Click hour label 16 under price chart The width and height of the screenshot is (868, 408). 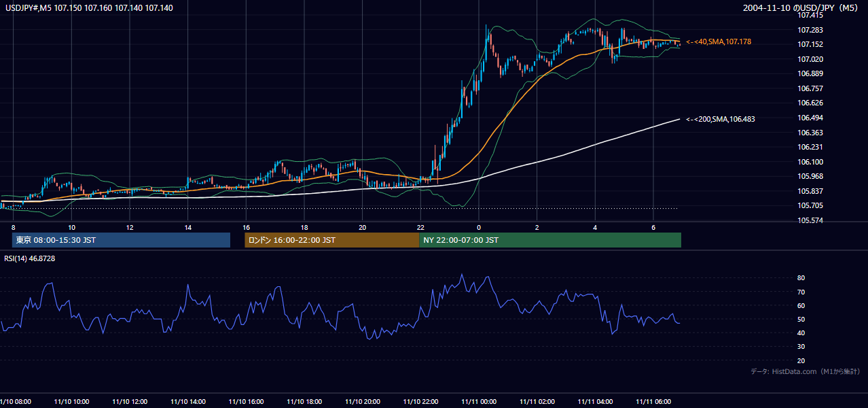click(x=246, y=227)
